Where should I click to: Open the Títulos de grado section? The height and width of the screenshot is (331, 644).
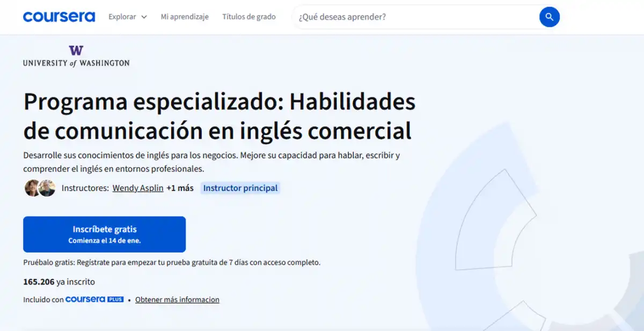click(x=249, y=17)
